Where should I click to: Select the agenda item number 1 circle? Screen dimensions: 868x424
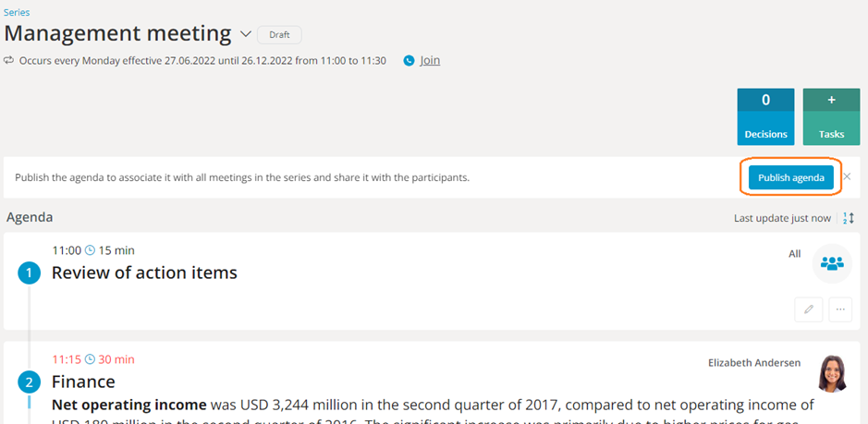29,273
